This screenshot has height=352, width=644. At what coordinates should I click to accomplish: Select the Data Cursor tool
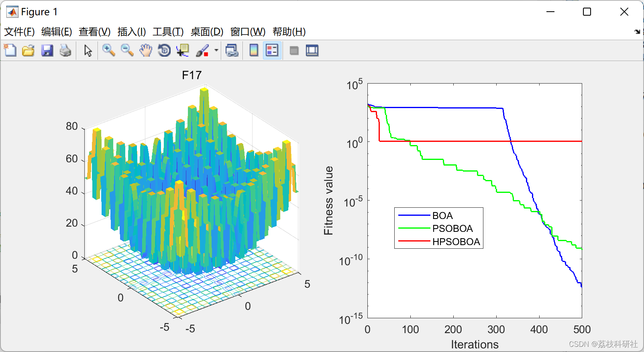[183, 51]
